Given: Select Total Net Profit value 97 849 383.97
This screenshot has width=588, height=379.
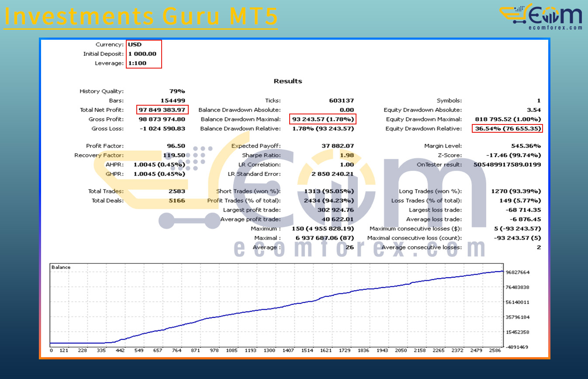Looking at the screenshot, I should [162, 110].
